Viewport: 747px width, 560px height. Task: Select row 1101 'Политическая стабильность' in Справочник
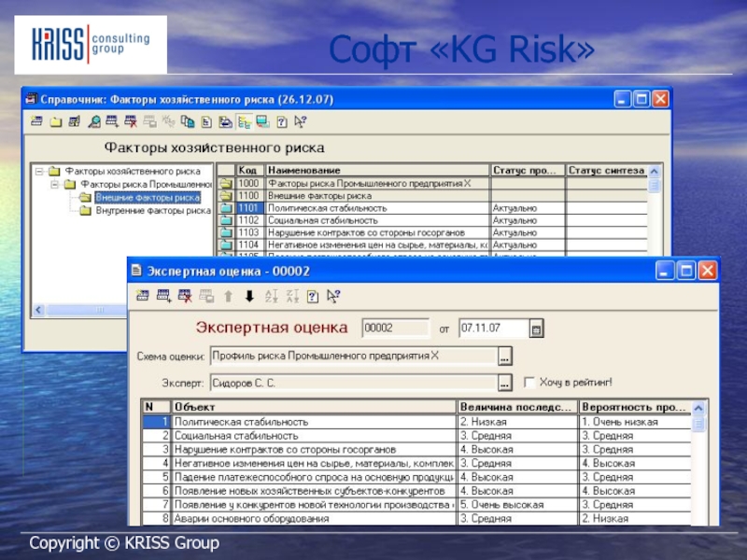(433, 208)
